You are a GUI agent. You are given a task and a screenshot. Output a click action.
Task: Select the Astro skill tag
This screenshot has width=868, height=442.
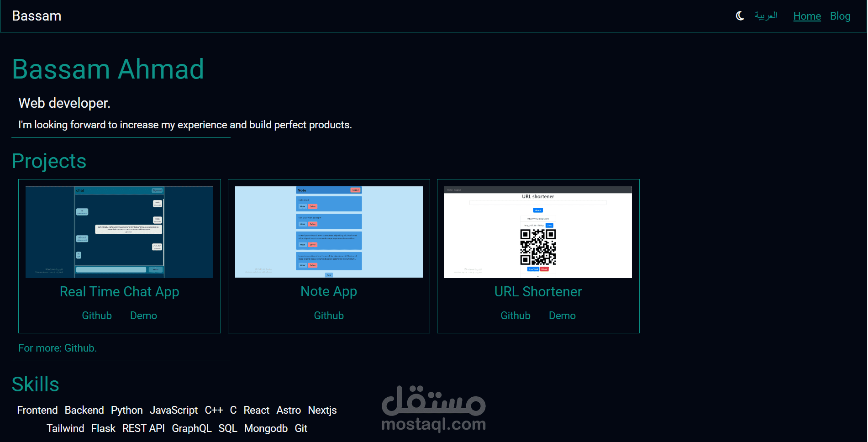point(289,410)
